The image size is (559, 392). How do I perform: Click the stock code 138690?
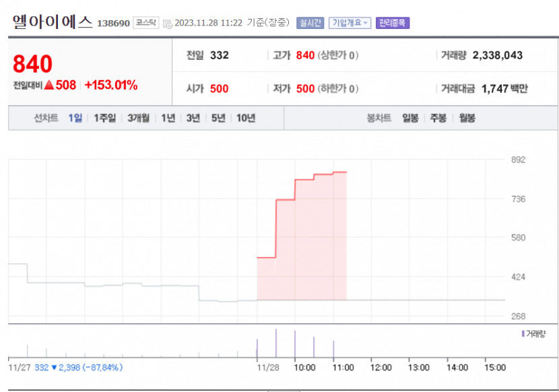pos(113,24)
